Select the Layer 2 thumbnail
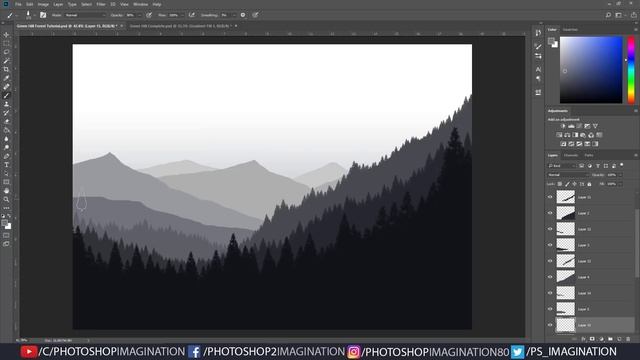640x360 pixels. pyautogui.click(x=566, y=213)
